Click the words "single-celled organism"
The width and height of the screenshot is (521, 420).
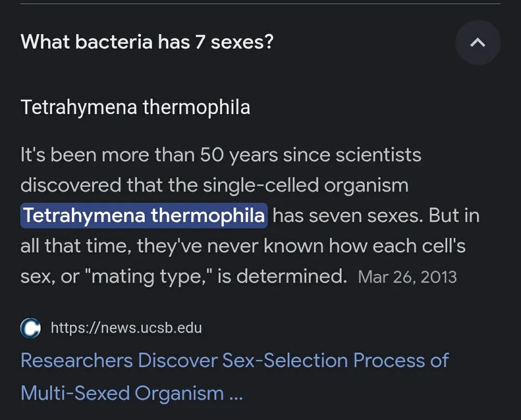point(305,185)
